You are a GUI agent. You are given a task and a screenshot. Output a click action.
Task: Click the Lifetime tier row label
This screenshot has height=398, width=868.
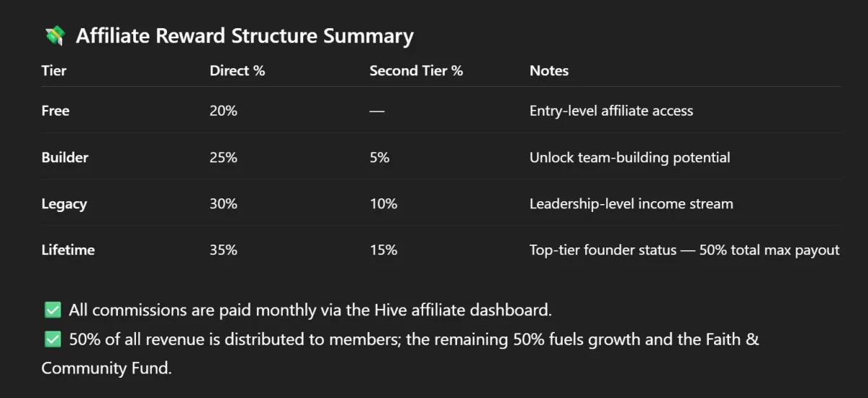[68, 250]
